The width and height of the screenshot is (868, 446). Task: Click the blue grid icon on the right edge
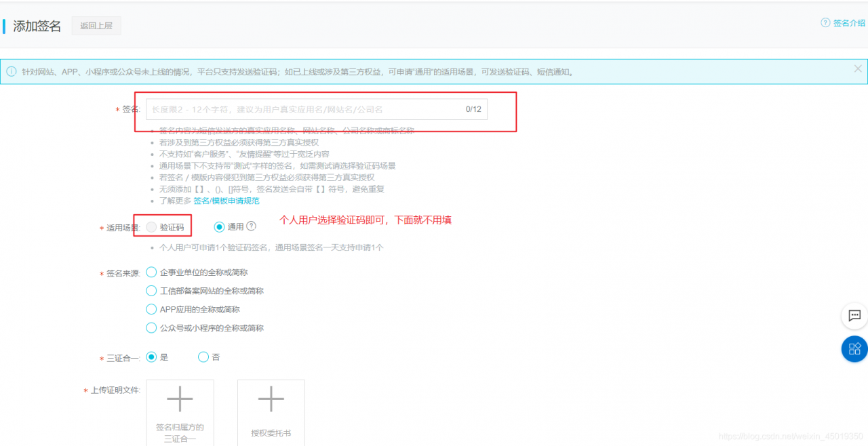pos(853,348)
